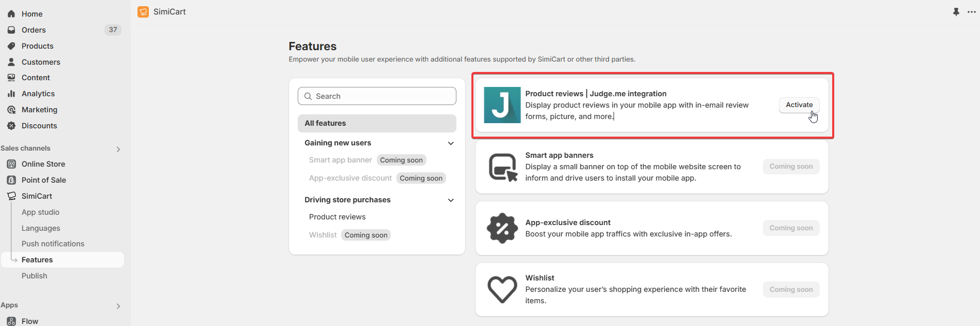The height and width of the screenshot is (326, 980).
Task: Collapse the Driving store purchases section
Action: coord(451,200)
